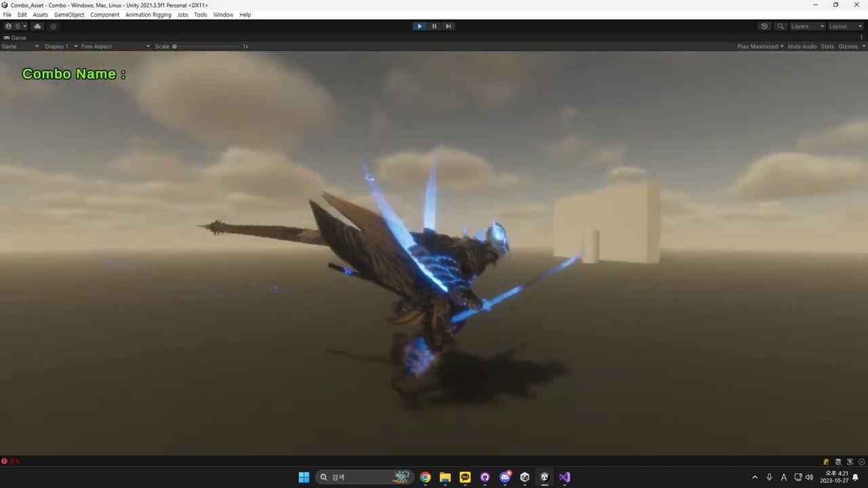868x488 pixels.
Task: Open the notifications bell icon
Action: click(856, 477)
